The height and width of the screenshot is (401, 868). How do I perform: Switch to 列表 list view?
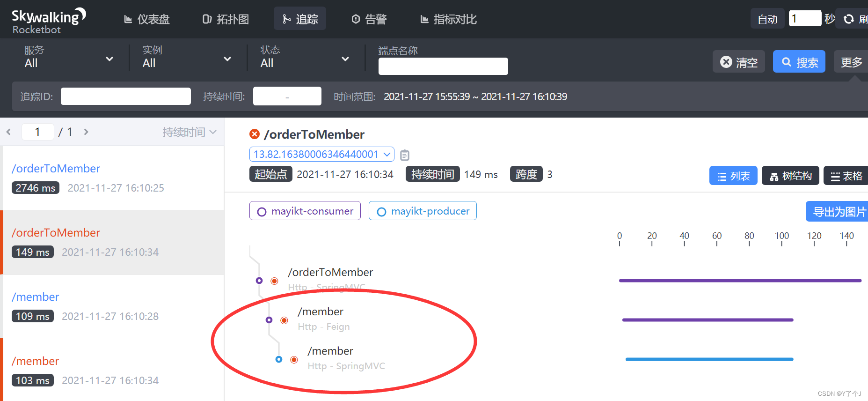pyautogui.click(x=733, y=176)
